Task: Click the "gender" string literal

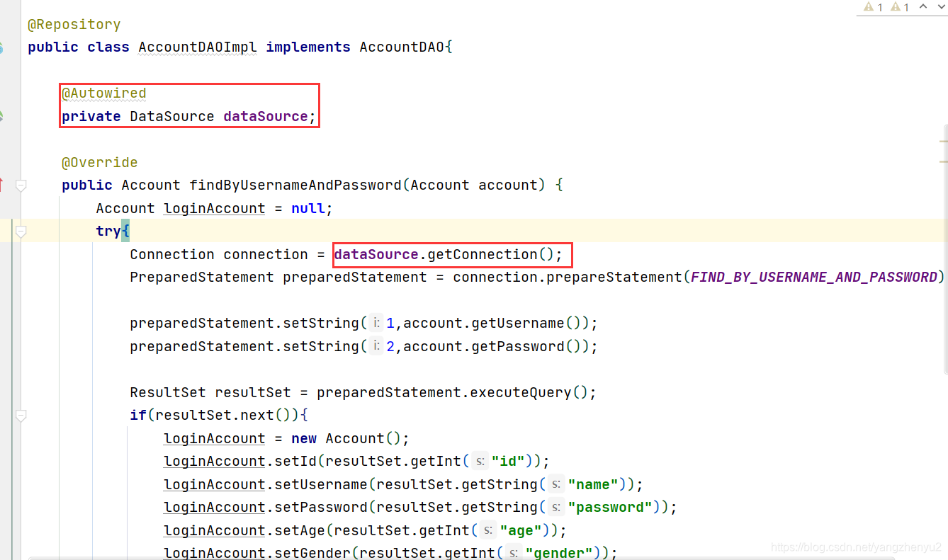Action: (559, 553)
